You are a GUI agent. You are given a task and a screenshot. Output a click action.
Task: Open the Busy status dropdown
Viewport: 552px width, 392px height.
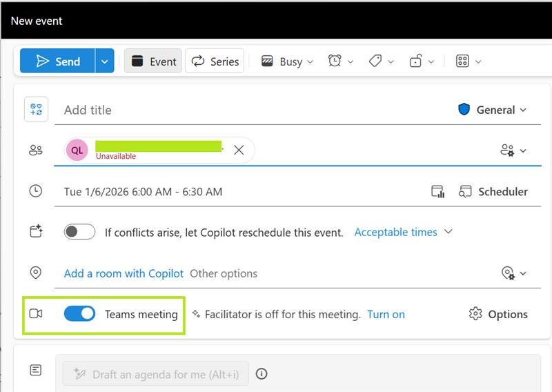click(x=287, y=61)
